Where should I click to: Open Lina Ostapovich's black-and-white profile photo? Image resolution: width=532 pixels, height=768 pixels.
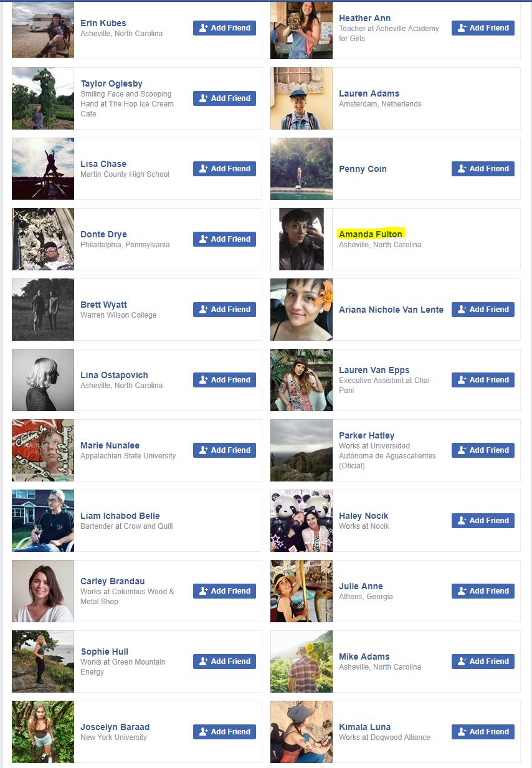pyautogui.click(x=43, y=380)
